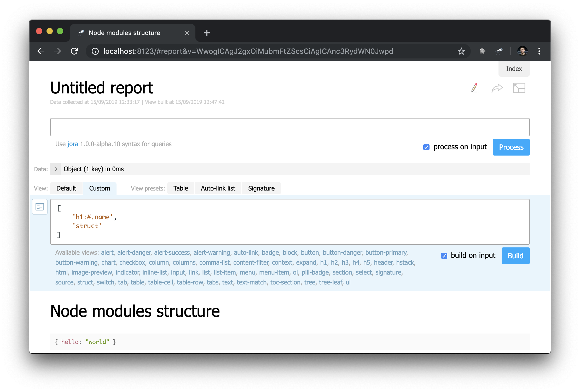Screen dimensions: 580x392
Task: Reload the page
Action: click(74, 51)
